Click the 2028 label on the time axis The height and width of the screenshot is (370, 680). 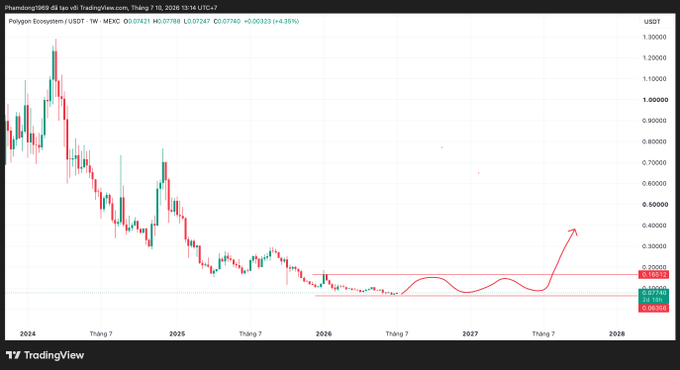pyautogui.click(x=617, y=334)
